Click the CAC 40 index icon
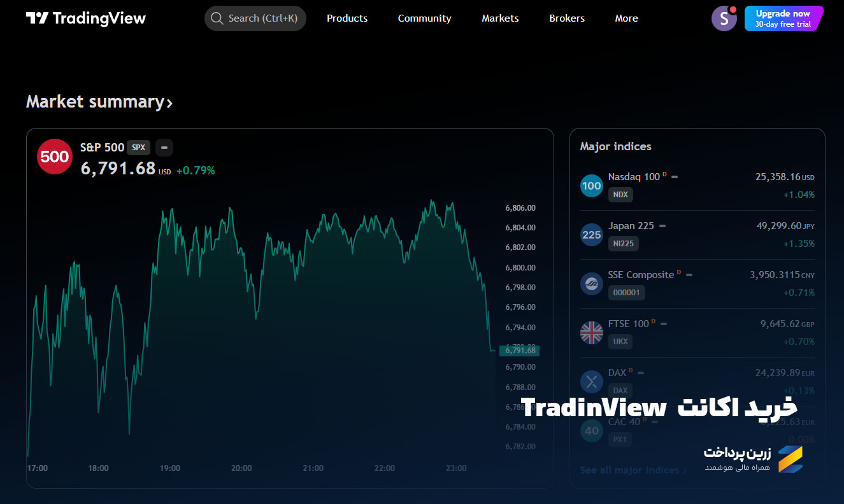Viewport: 844px width, 504px height. 591,430
